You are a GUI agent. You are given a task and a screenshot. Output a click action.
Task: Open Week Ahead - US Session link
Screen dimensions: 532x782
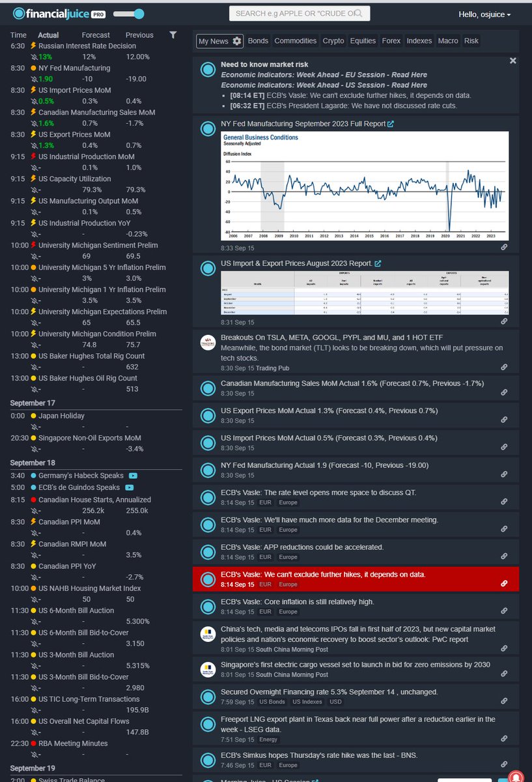click(x=324, y=85)
